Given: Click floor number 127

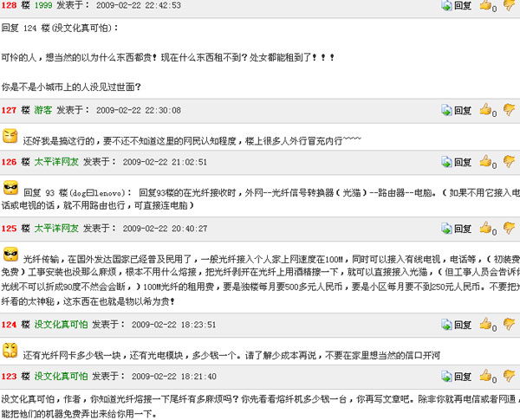Looking at the screenshot, I should tap(9, 110).
